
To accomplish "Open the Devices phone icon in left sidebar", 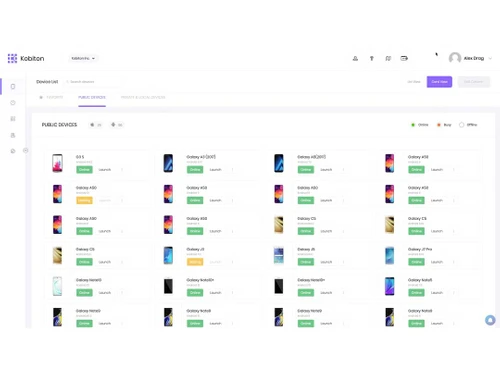I will pyautogui.click(x=13, y=87).
